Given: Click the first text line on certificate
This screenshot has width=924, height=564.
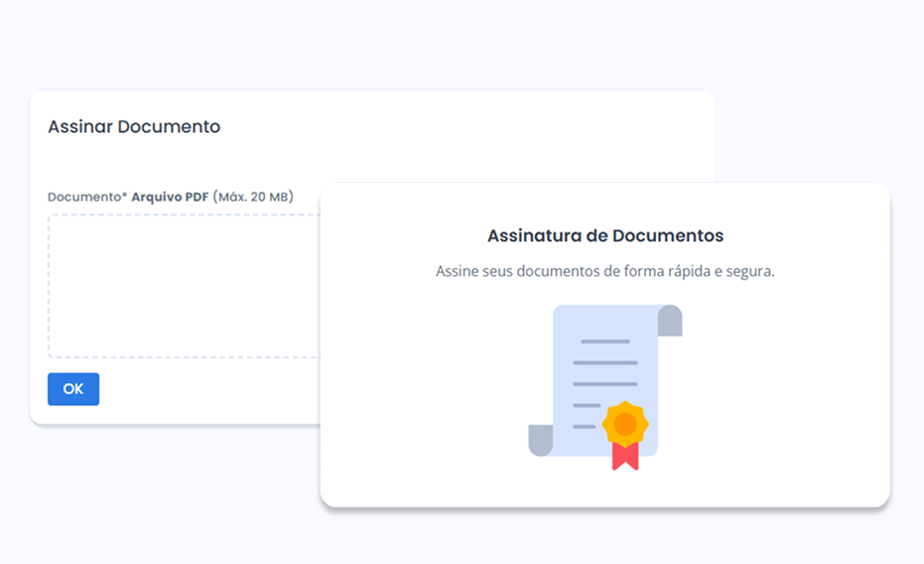Looking at the screenshot, I should pyautogui.click(x=605, y=342).
